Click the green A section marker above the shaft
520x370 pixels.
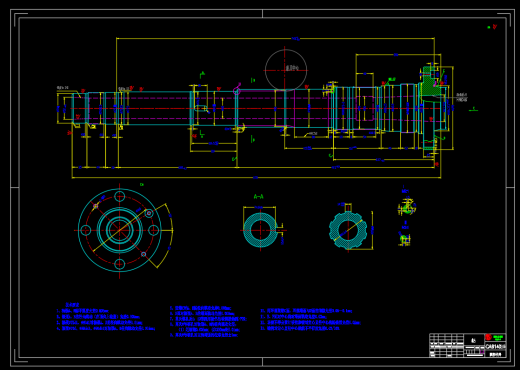(202, 74)
